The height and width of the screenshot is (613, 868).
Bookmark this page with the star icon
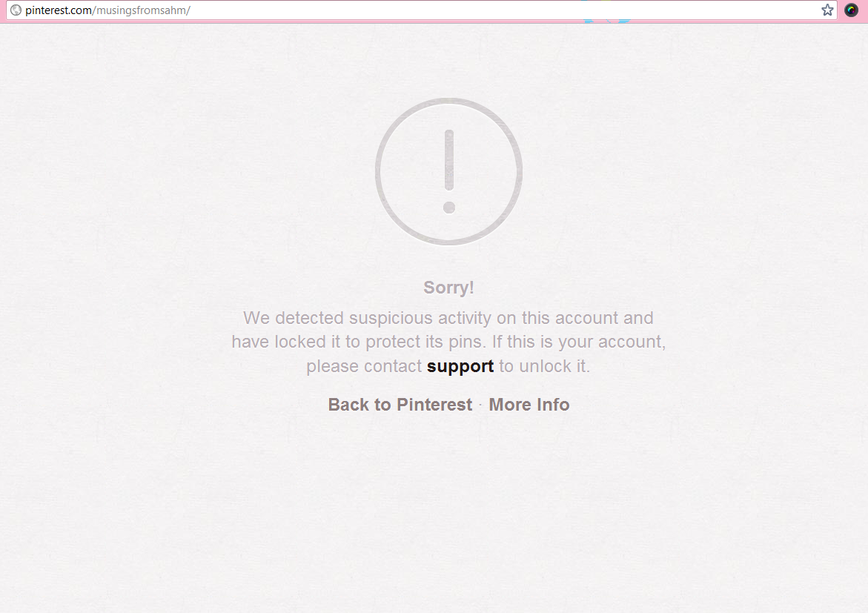pos(827,10)
